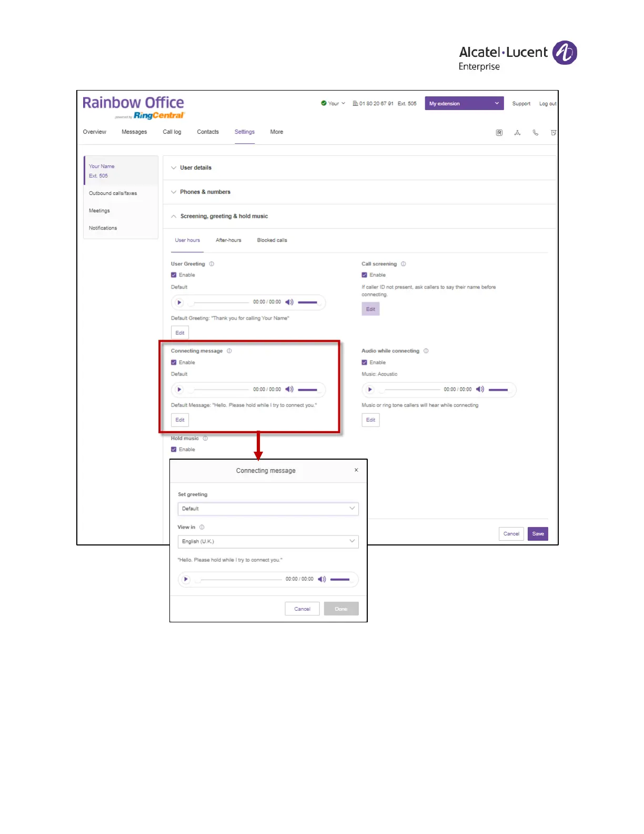Screen dimensions: 644x834
Task: Open the conference icon in header
Action: (517, 133)
